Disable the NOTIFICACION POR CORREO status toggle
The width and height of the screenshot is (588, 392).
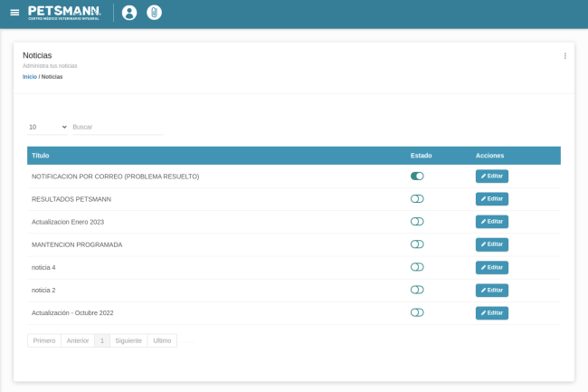(417, 177)
